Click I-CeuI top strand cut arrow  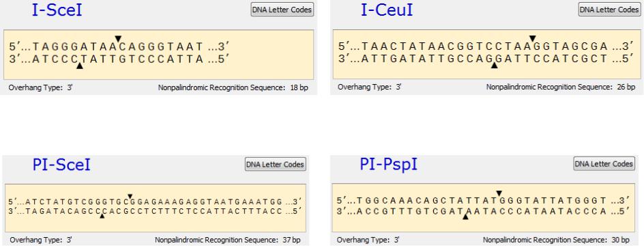coord(533,39)
